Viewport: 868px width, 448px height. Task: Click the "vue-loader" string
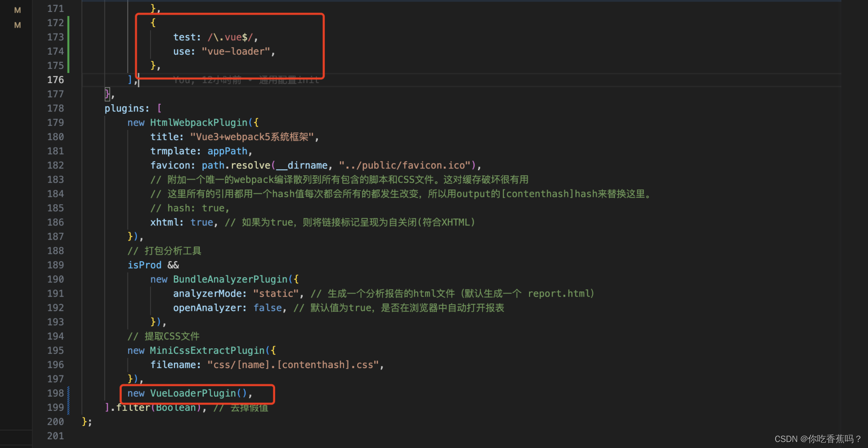tap(236, 51)
